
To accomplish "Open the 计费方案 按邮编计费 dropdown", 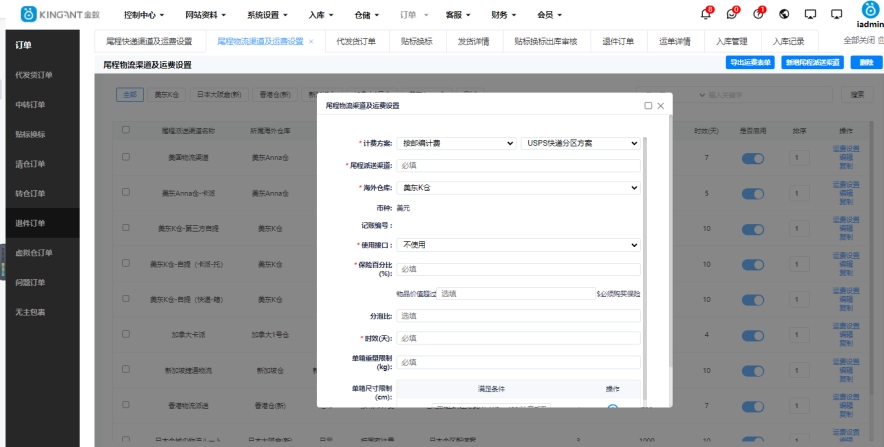I will (456, 143).
